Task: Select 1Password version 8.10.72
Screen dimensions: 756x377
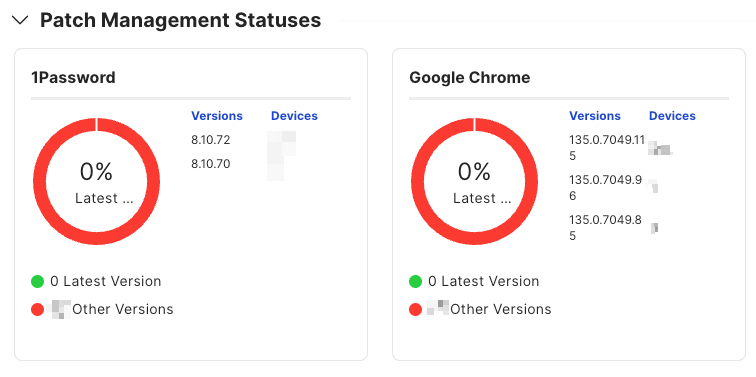Action: pyautogui.click(x=211, y=140)
